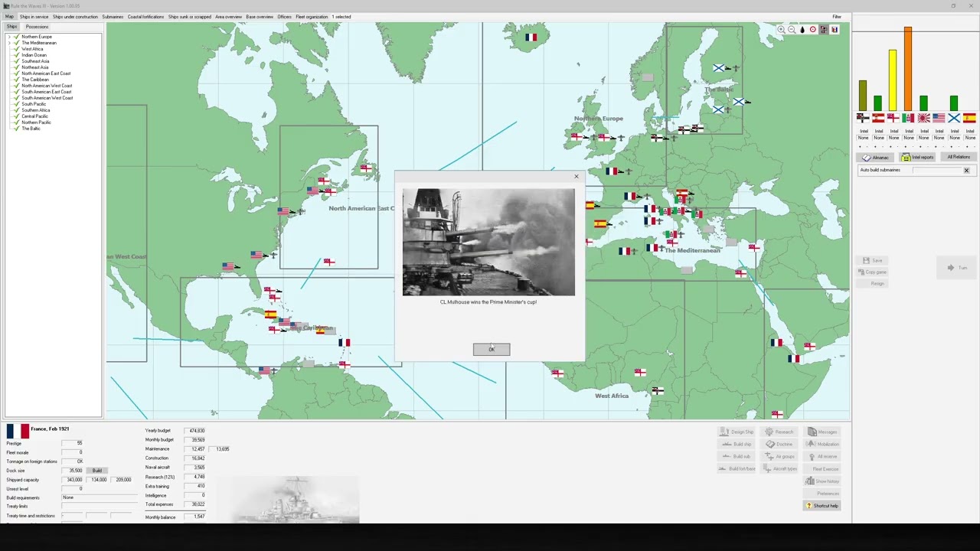Select the South American West Coast row
Screen dimensions: 980x551
(47, 98)
